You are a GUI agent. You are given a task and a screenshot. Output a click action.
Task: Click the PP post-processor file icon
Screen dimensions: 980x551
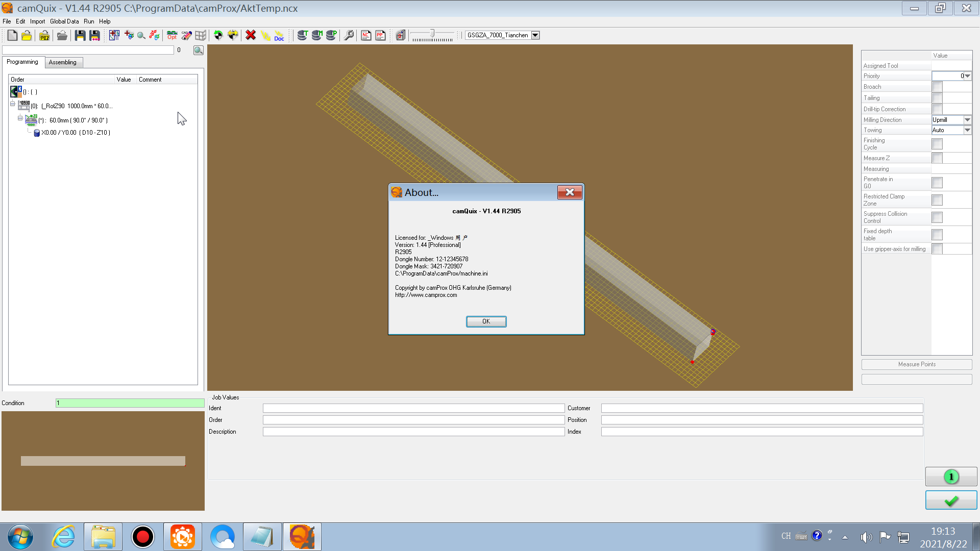[380, 35]
